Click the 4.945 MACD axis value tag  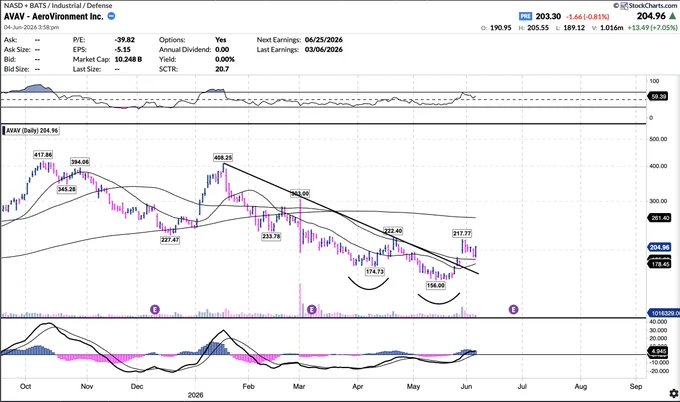[658, 351]
